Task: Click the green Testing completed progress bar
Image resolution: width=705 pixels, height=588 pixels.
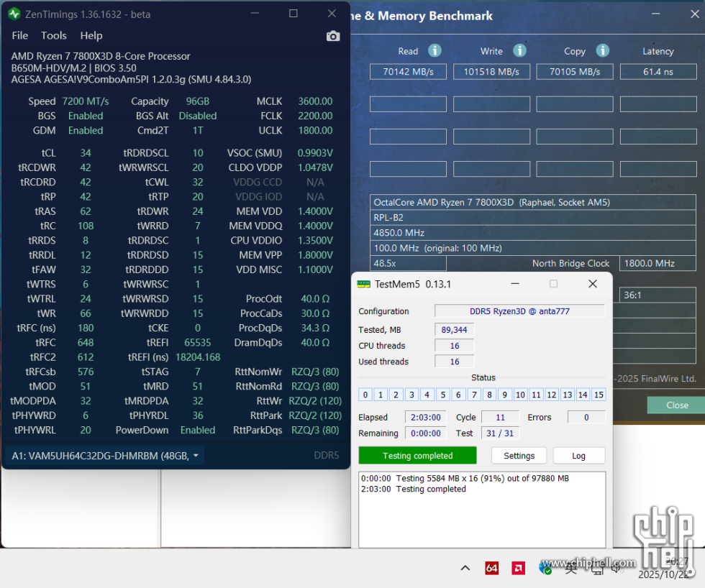Action: click(417, 456)
